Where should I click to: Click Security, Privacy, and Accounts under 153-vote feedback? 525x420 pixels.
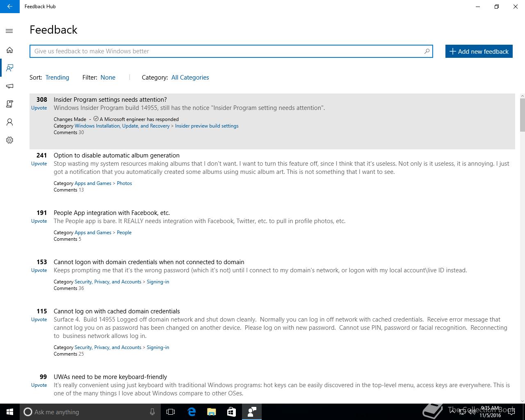point(108,282)
